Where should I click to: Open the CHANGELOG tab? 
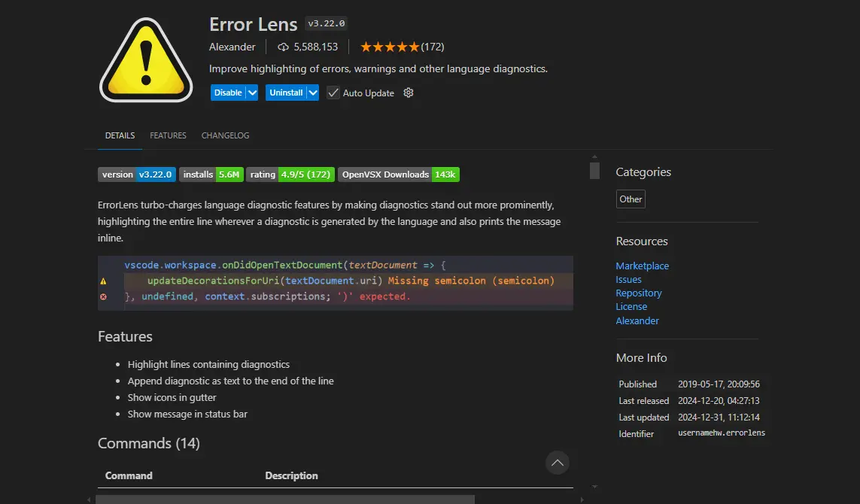[x=225, y=135]
